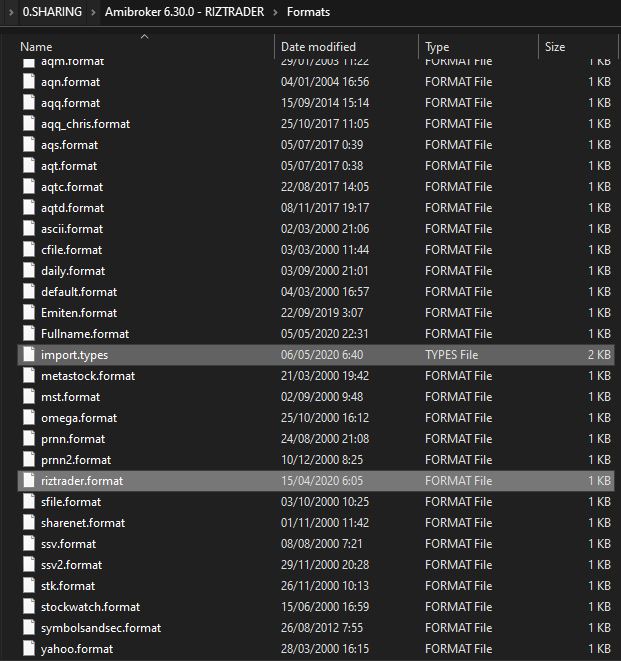Click date 06/05/2020 6:40 of import.types
The width and height of the screenshot is (621, 661).
(x=322, y=355)
